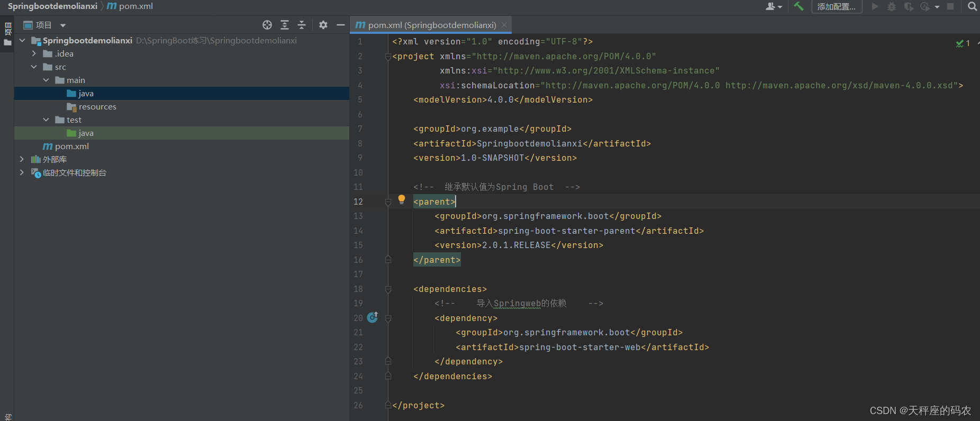Expand the .idea folder chevron
Screen dimensions: 980x421
[34, 53]
